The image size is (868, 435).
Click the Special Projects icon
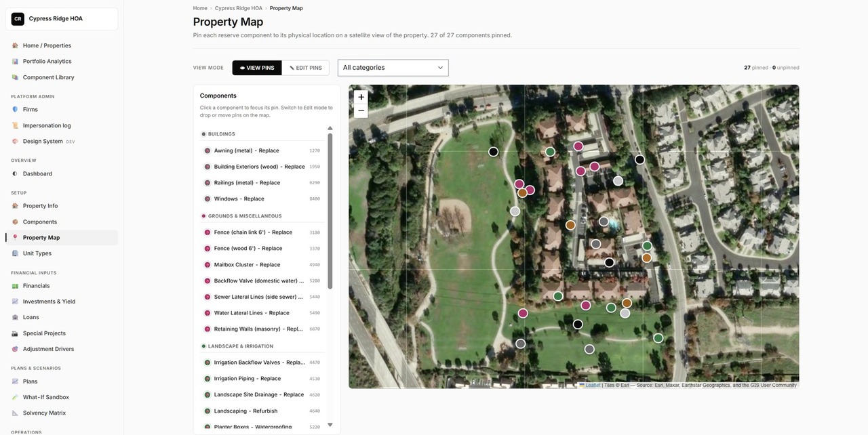tap(15, 333)
